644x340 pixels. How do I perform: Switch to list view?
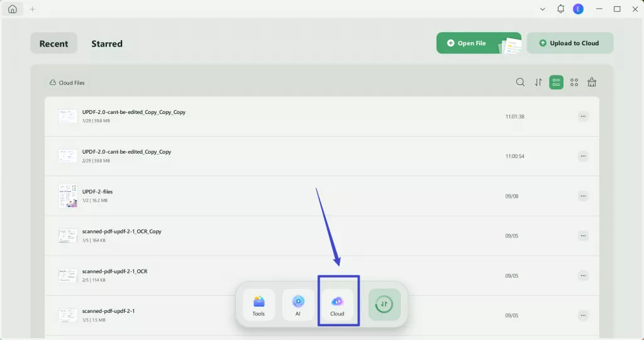coord(556,82)
